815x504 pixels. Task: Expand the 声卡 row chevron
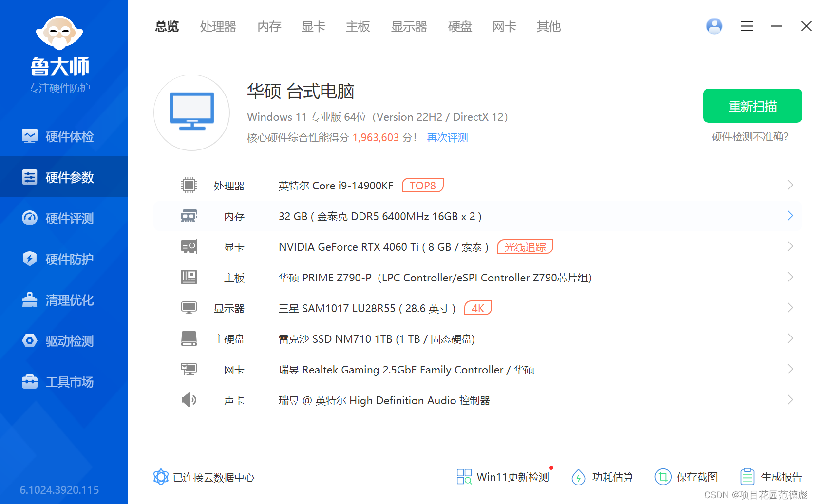point(790,400)
